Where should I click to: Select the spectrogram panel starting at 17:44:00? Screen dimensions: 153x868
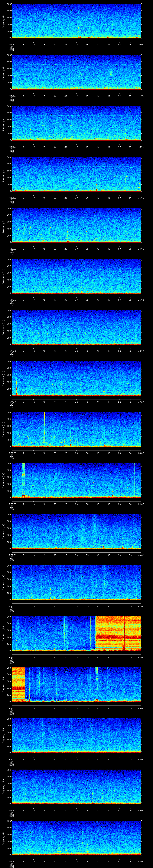click(77, 787)
